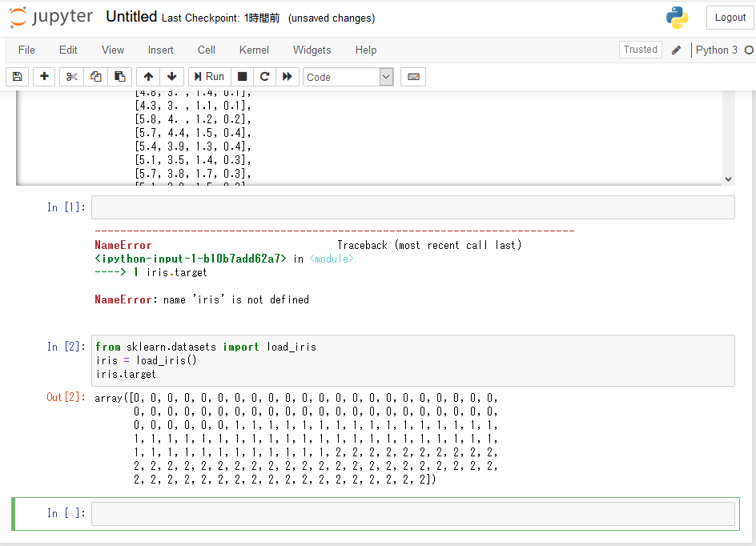Click the Python logo icon

click(677, 18)
